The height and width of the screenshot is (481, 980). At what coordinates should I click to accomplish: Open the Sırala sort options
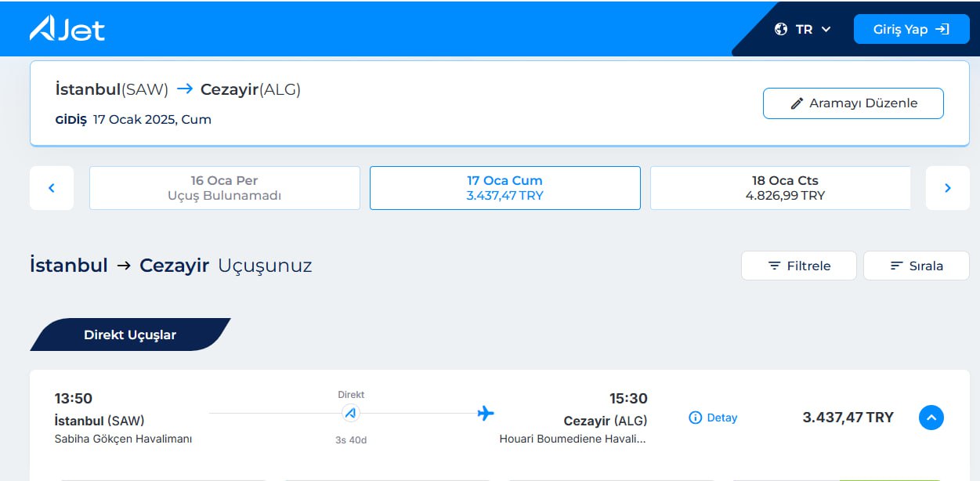916,266
